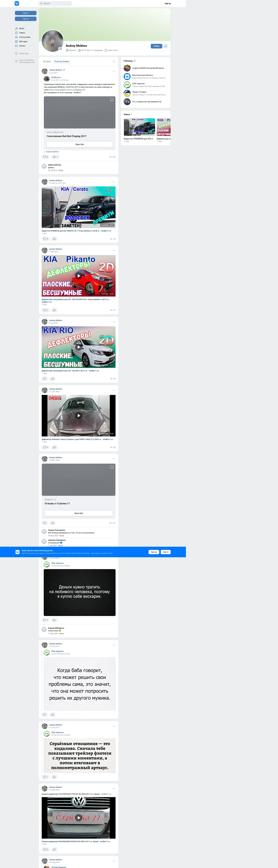Click the message icon beside Follow

165,46
